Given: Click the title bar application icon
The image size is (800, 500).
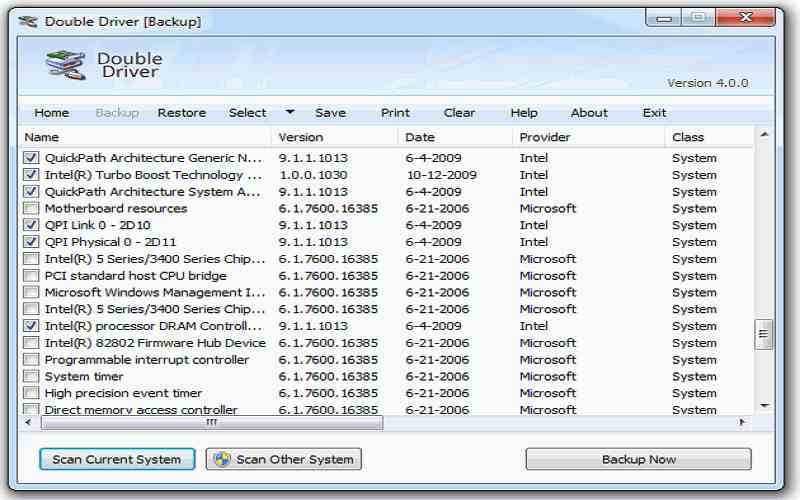Looking at the screenshot, I should click(28, 22).
